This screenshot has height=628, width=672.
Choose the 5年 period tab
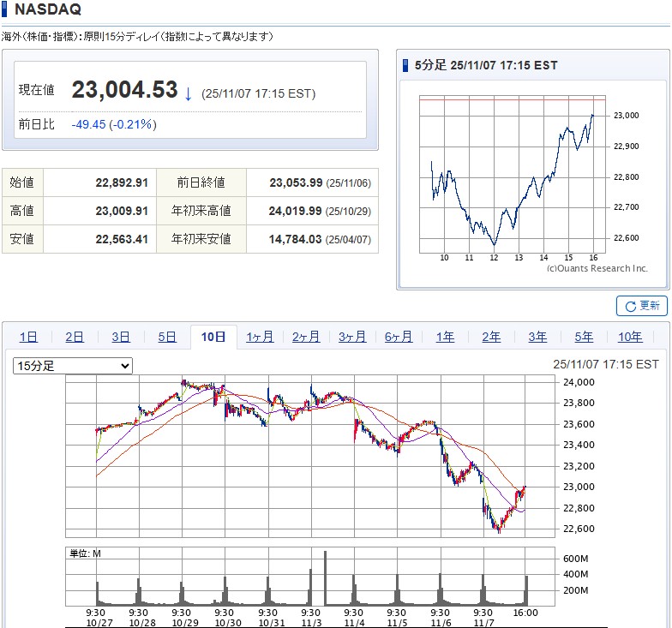[x=584, y=337]
